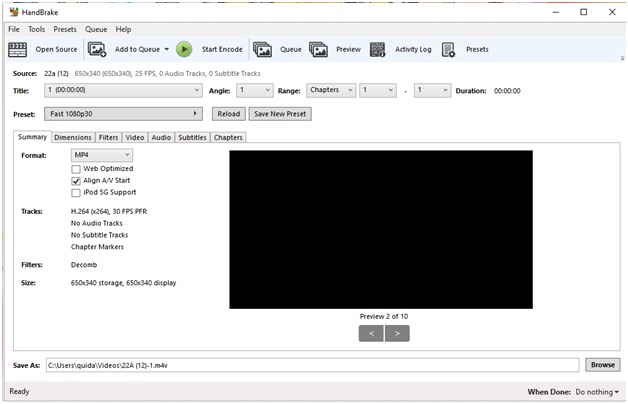Show the previous preview image

pos(371,334)
